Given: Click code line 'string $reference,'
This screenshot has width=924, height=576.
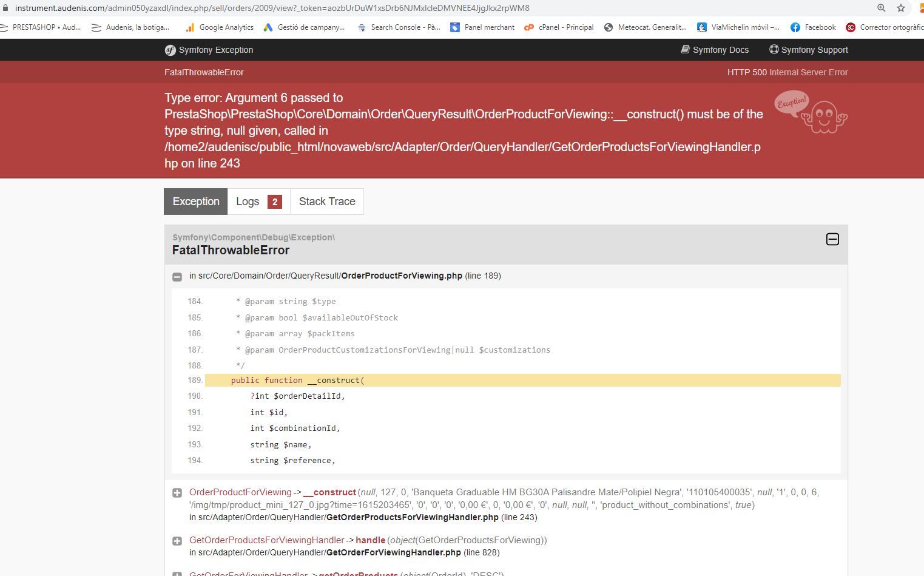Looking at the screenshot, I should (x=292, y=460).
